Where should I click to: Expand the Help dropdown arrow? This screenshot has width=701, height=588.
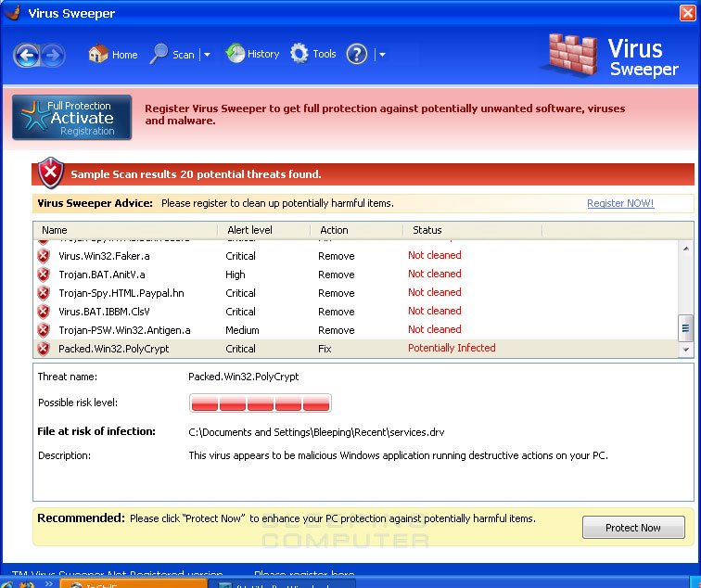[x=382, y=55]
